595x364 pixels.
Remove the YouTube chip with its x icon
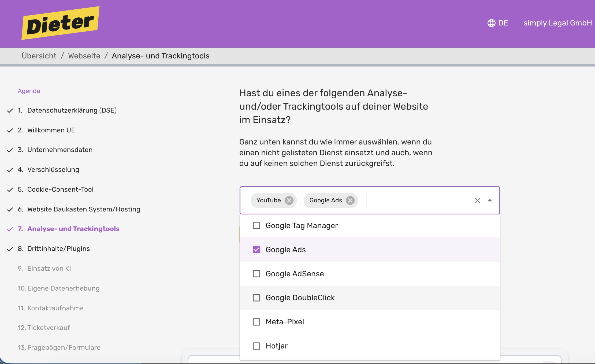tap(289, 200)
